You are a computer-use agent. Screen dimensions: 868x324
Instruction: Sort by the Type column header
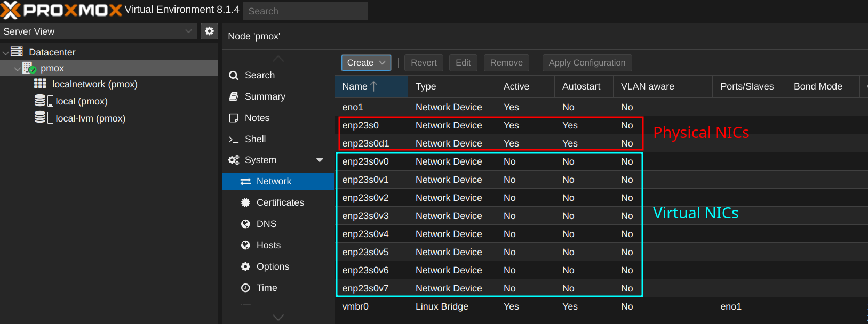452,86
